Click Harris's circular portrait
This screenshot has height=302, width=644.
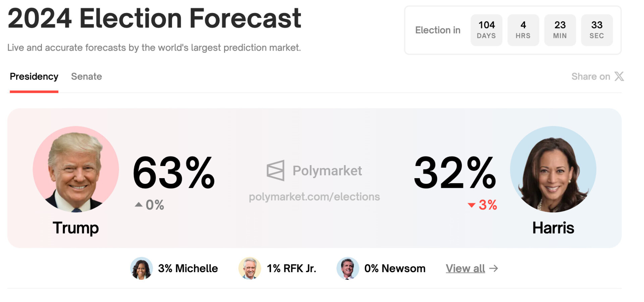coord(553,169)
